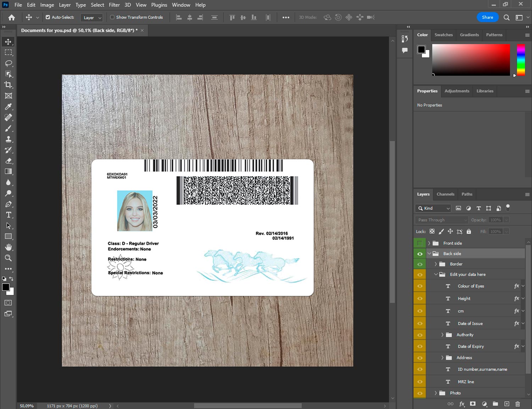Viewport: 532px width, 409px height.
Task: Select the Clone Stamp tool
Action: pyautogui.click(x=9, y=139)
